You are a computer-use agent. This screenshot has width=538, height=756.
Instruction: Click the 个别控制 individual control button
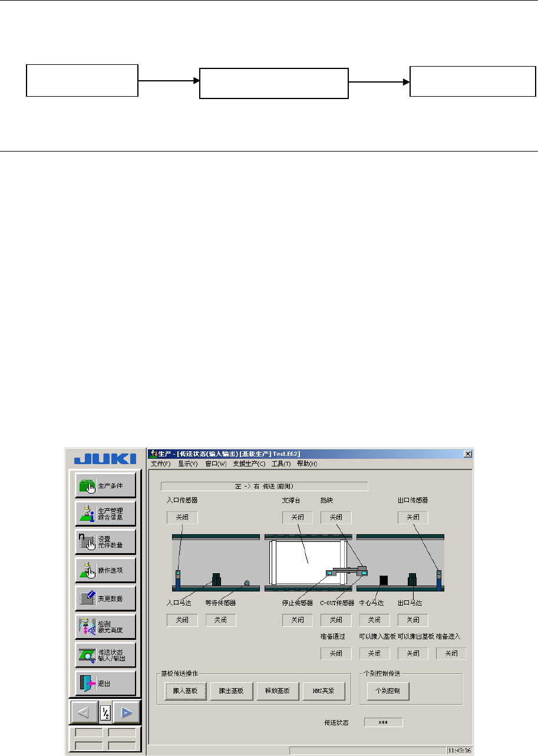coord(387,691)
